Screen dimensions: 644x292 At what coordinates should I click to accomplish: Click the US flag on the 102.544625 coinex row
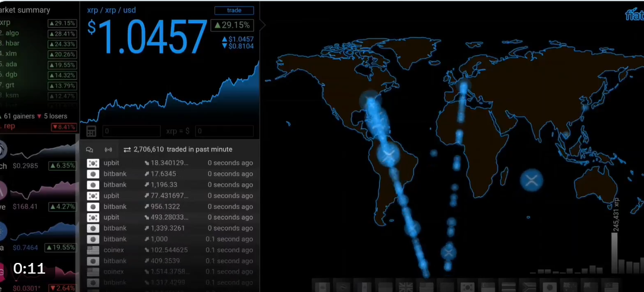pyautogui.click(x=93, y=250)
